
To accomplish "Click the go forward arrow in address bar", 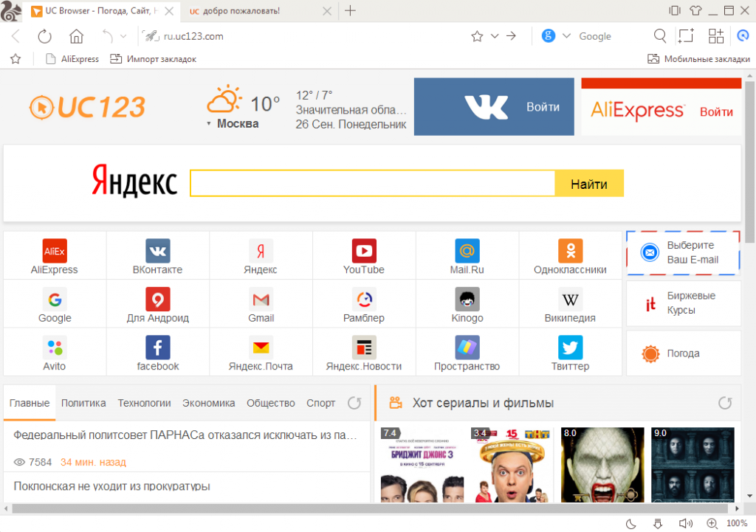I will (x=511, y=36).
